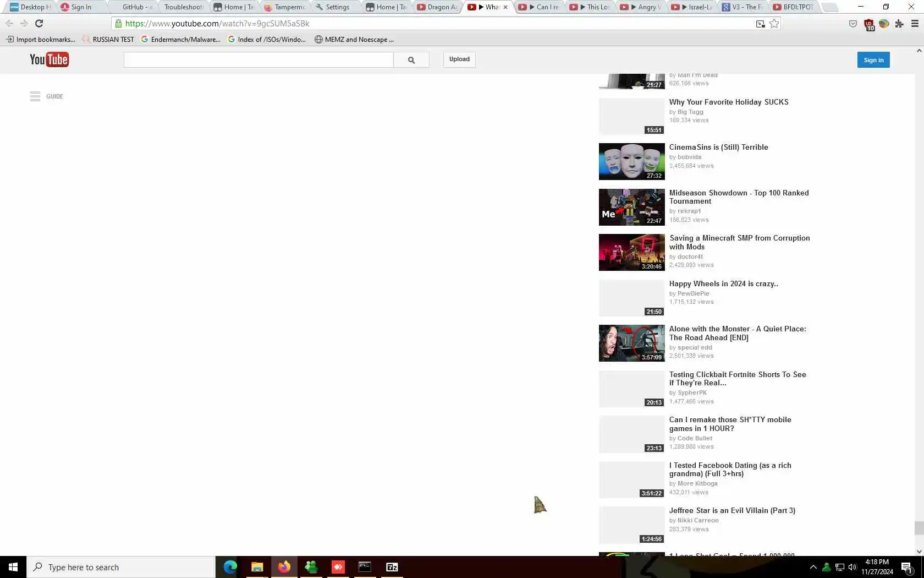
Task: Open Microsoft Edge from the taskbar
Action: coord(230,567)
